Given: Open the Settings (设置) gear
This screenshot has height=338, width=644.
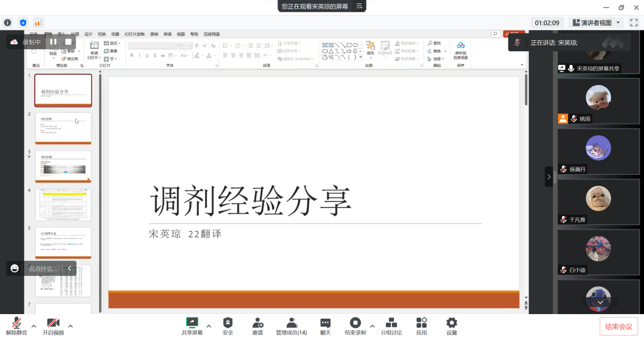Looking at the screenshot, I should click(451, 323).
